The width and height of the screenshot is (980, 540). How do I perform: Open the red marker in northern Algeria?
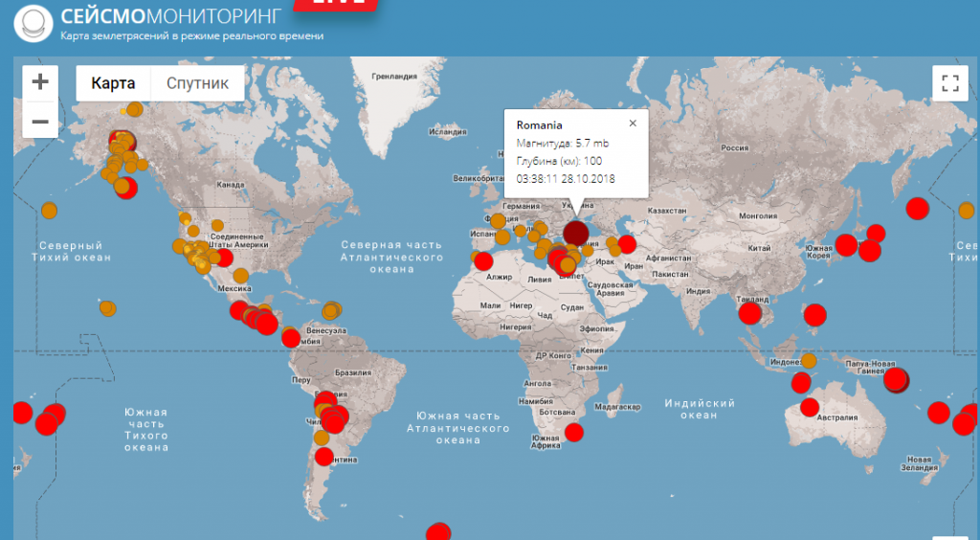tap(483, 261)
